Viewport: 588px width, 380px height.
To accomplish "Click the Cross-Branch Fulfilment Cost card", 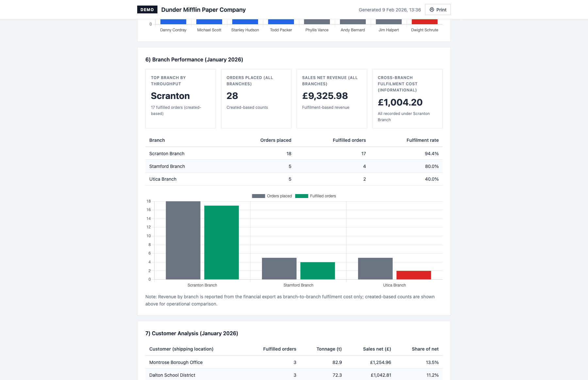I will click(x=407, y=98).
